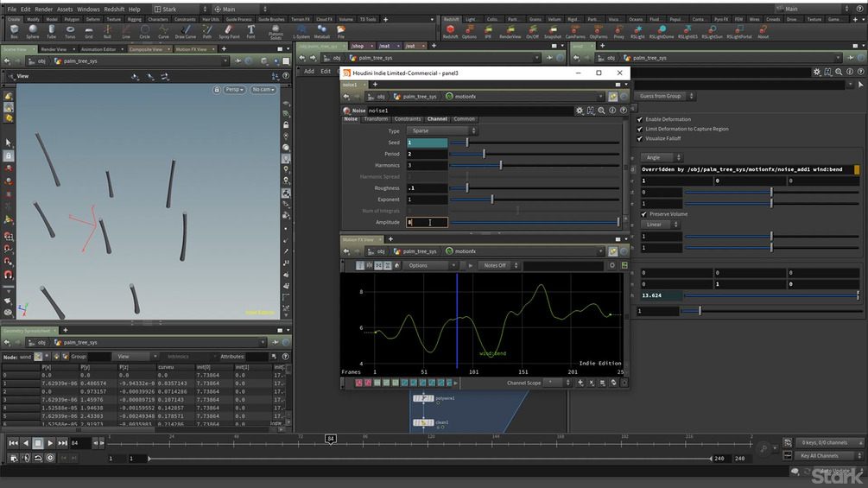The height and width of the screenshot is (488, 868).
Task: Open the Persp viewport dropdown
Action: click(234, 90)
